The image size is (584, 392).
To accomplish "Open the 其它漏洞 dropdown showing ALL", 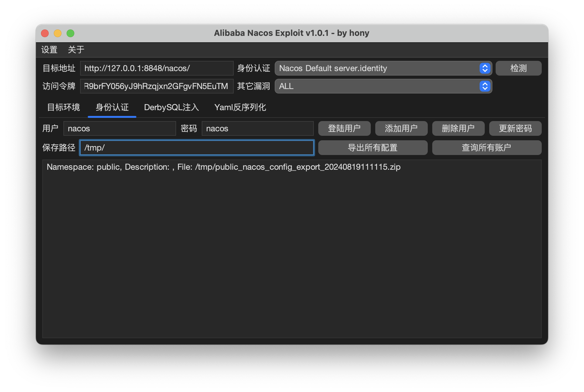I will [383, 86].
